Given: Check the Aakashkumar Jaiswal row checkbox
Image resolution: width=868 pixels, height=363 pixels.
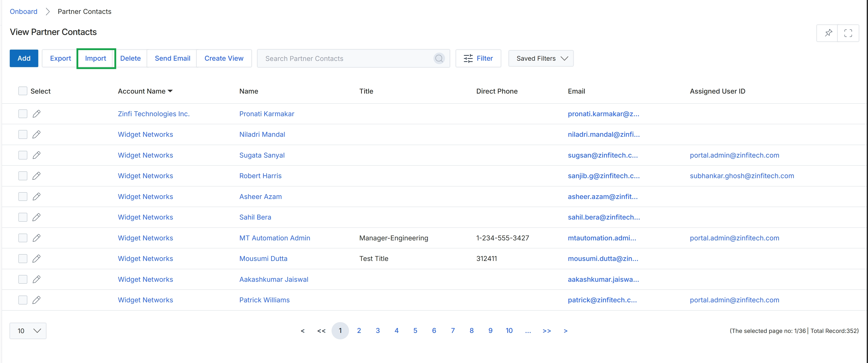Looking at the screenshot, I should [23, 279].
